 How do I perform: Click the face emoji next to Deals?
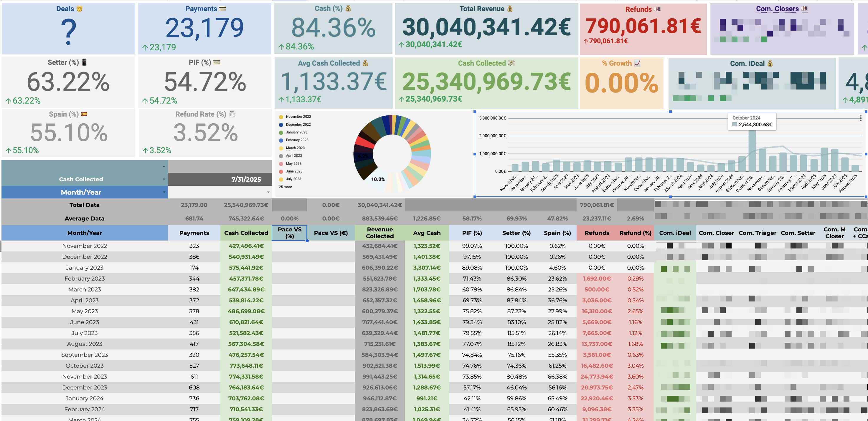point(79,9)
